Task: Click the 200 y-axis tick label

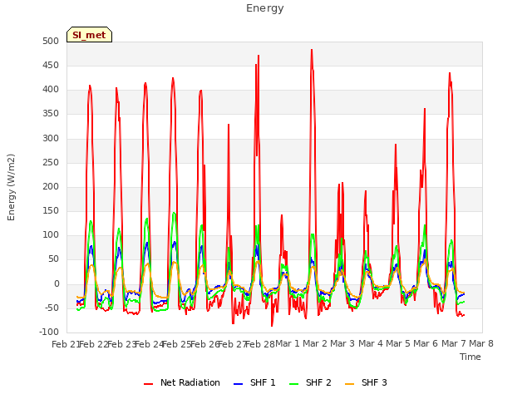Action: (x=51, y=186)
